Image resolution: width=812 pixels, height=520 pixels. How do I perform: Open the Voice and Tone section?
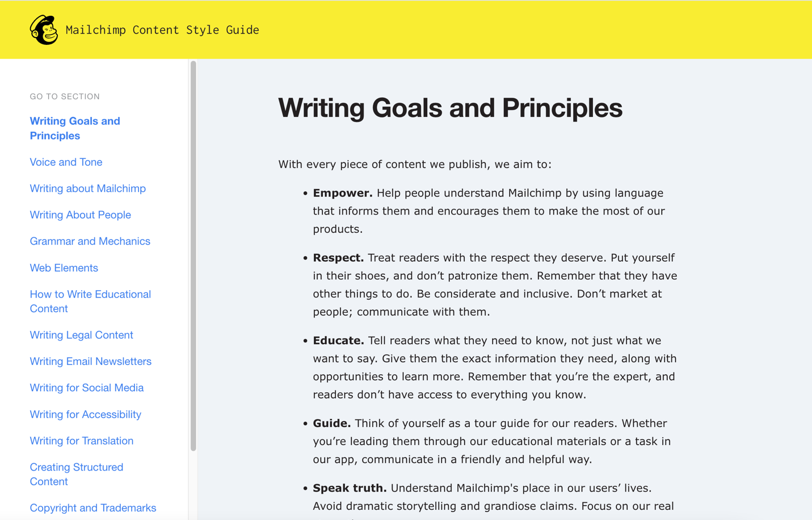pos(66,162)
